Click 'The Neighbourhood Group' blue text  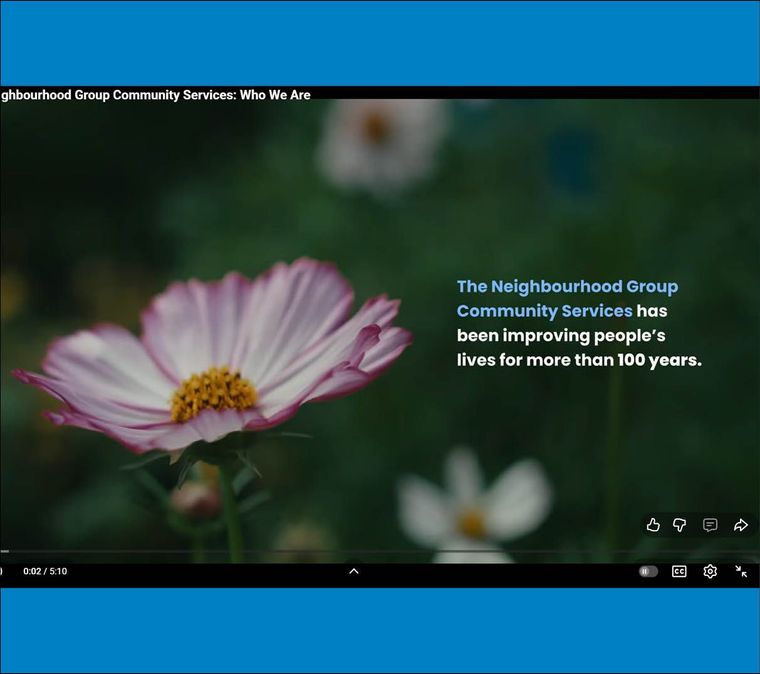pos(568,287)
